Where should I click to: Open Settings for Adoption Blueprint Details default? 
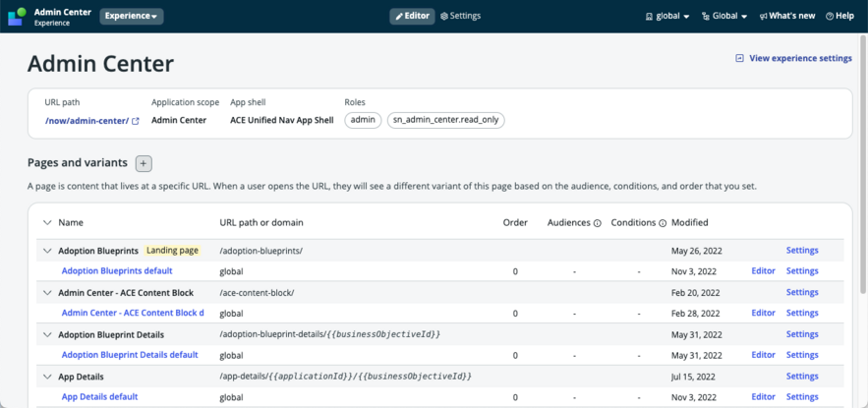[x=802, y=355]
